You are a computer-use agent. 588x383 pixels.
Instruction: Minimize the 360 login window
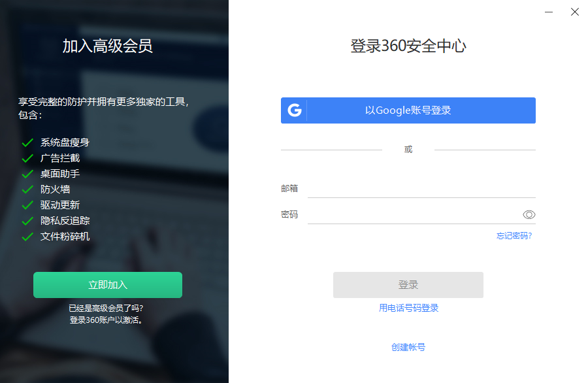click(x=549, y=12)
